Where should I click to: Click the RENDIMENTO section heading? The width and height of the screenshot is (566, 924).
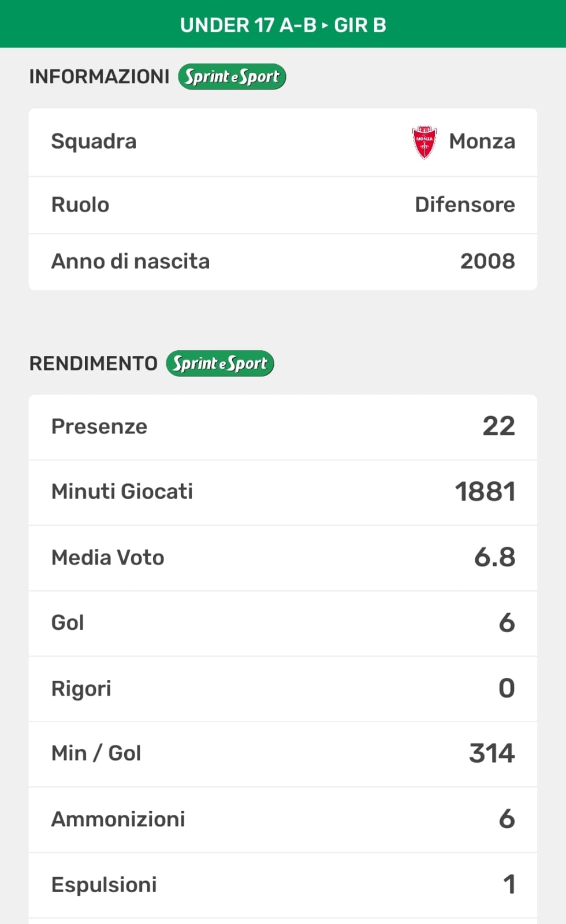coord(94,363)
